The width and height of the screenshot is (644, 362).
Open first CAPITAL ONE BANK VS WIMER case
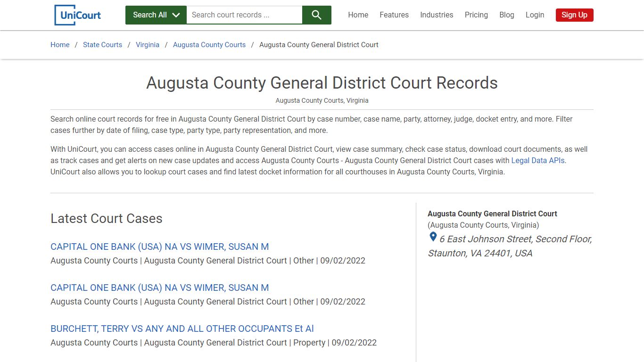click(x=160, y=247)
